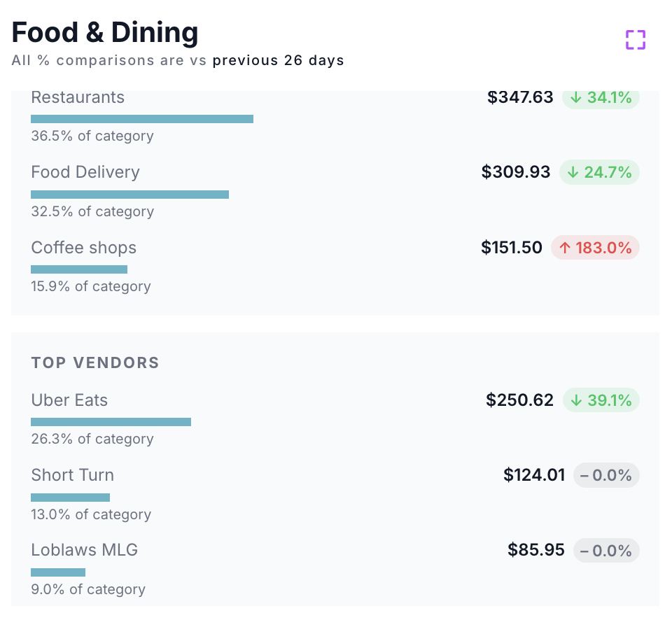
Task: Click the red up arrow on Coffee shops change
Action: pos(566,248)
